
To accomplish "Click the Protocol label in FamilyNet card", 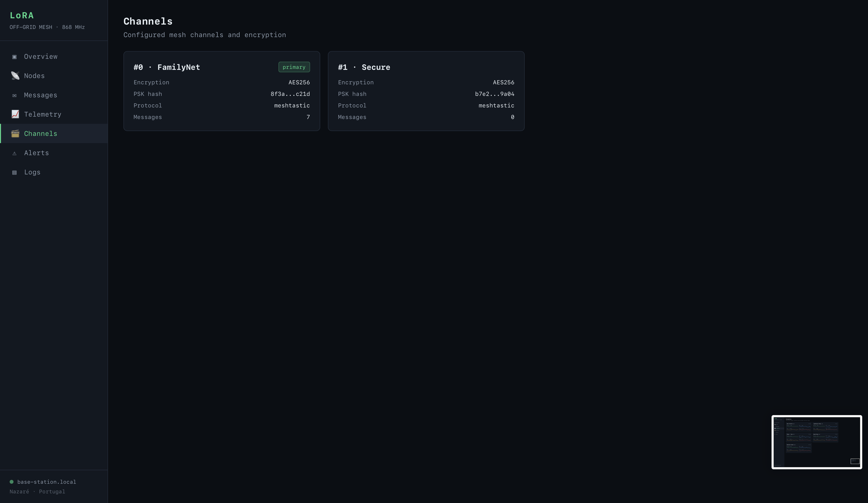I will point(147,106).
